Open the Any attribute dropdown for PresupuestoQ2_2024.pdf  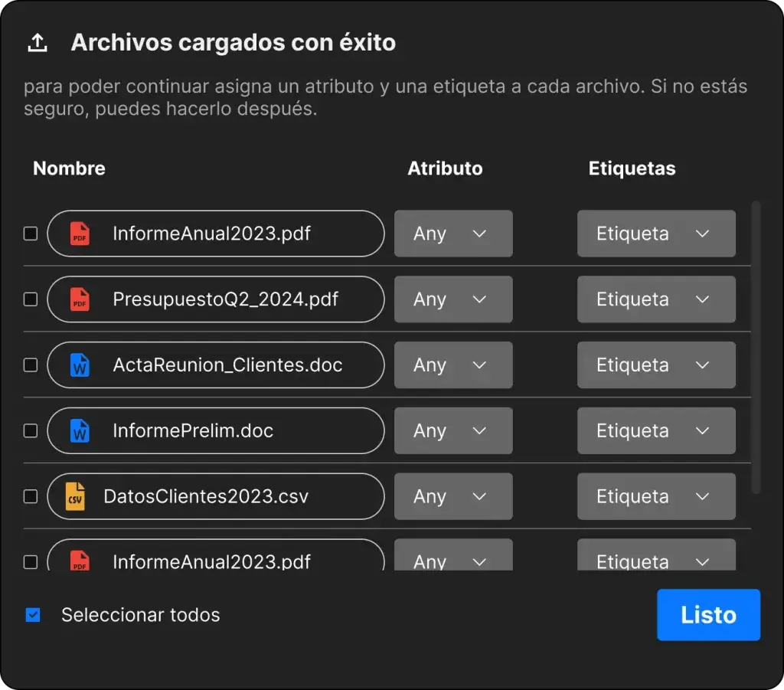point(452,299)
